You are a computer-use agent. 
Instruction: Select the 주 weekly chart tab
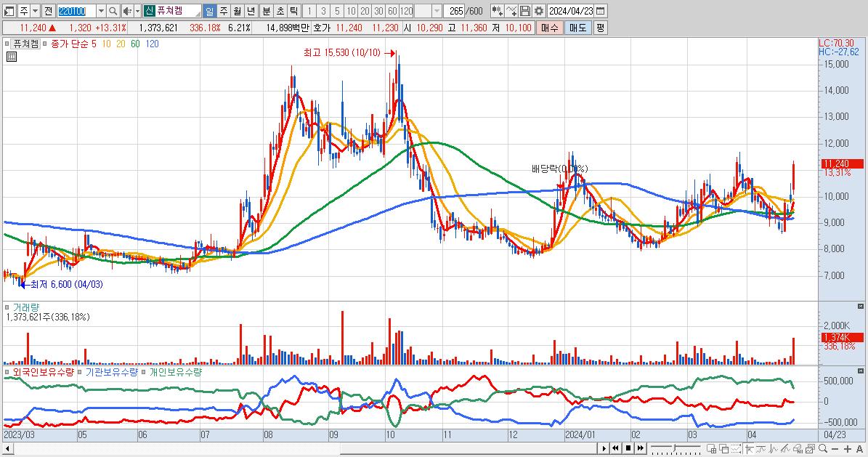tap(223, 10)
